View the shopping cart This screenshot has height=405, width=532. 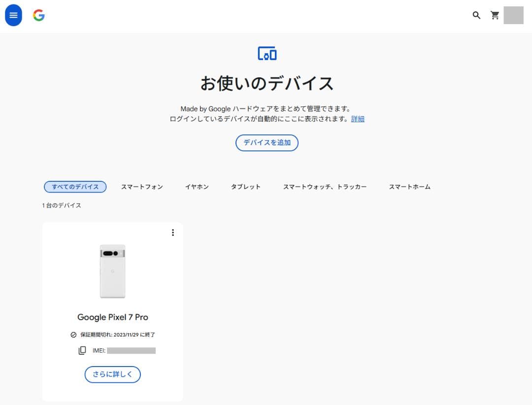click(x=495, y=15)
